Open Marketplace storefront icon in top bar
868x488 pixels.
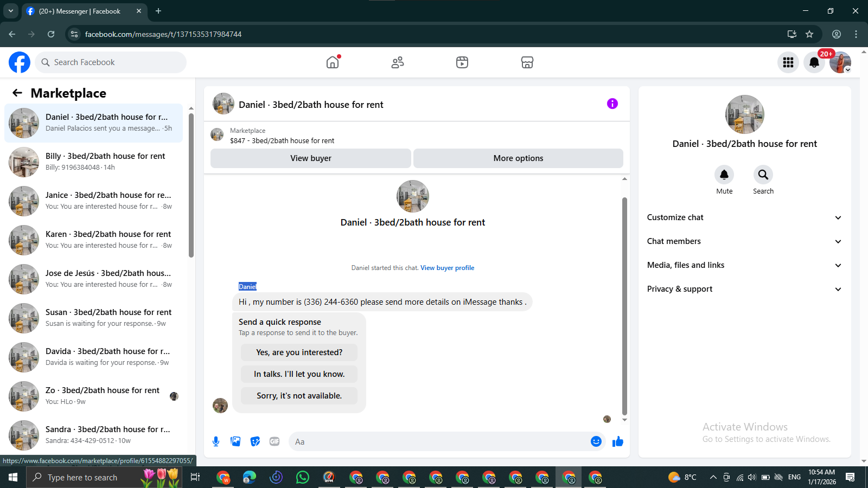(x=527, y=62)
